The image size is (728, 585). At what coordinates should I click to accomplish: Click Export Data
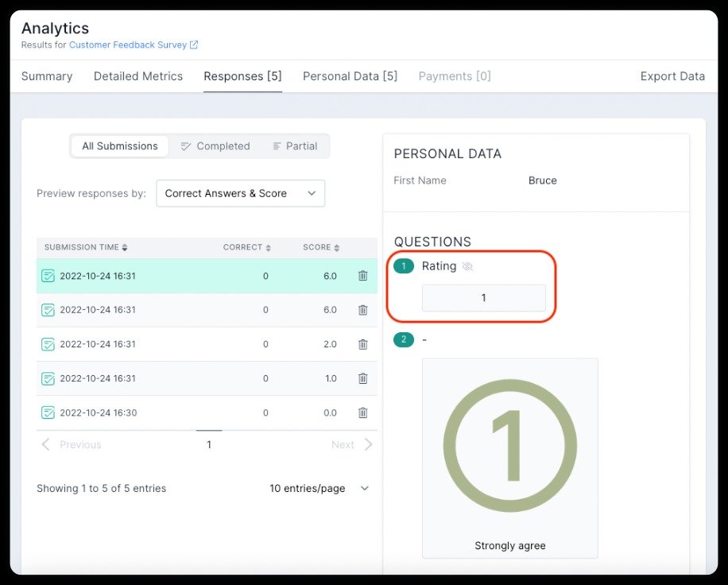click(672, 76)
